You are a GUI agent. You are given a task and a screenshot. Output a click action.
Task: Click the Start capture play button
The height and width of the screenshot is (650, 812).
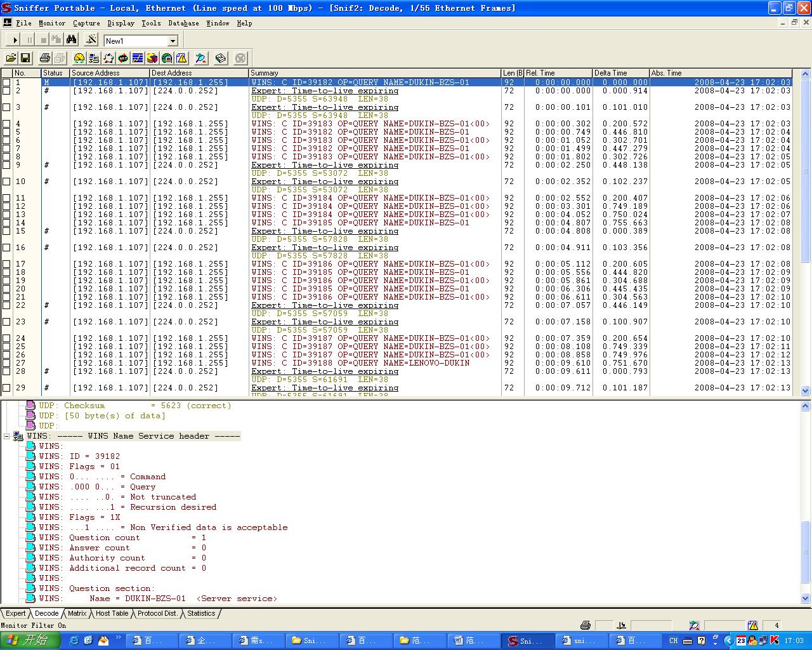tap(15, 40)
